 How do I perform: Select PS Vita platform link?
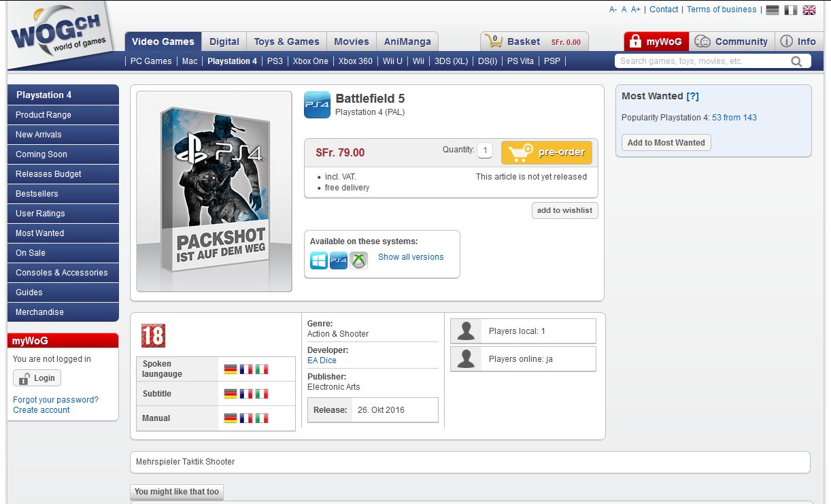[520, 61]
